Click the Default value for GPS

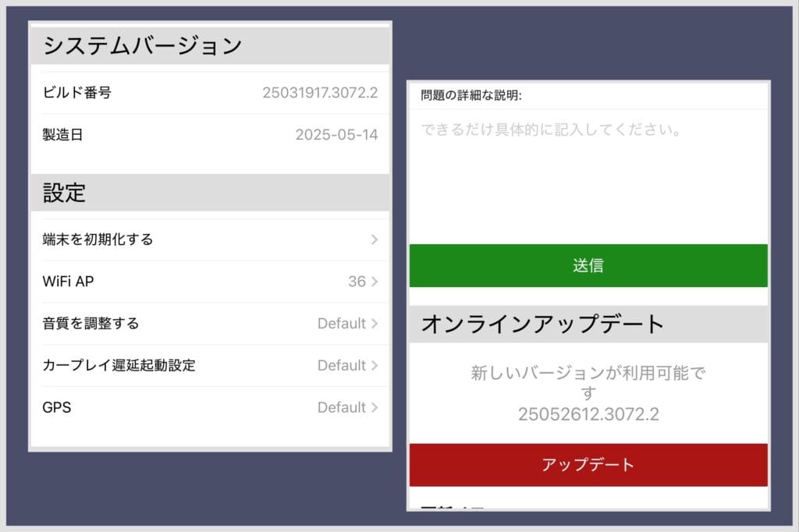(x=341, y=408)
